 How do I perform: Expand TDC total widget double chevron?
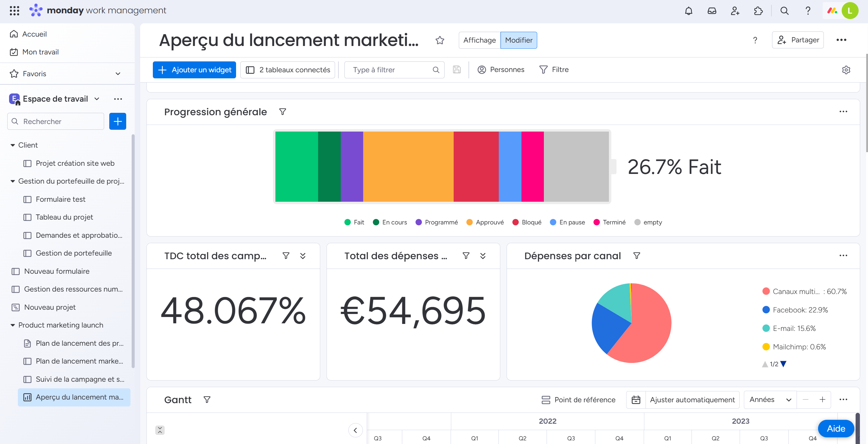click(x=303, y=256)
